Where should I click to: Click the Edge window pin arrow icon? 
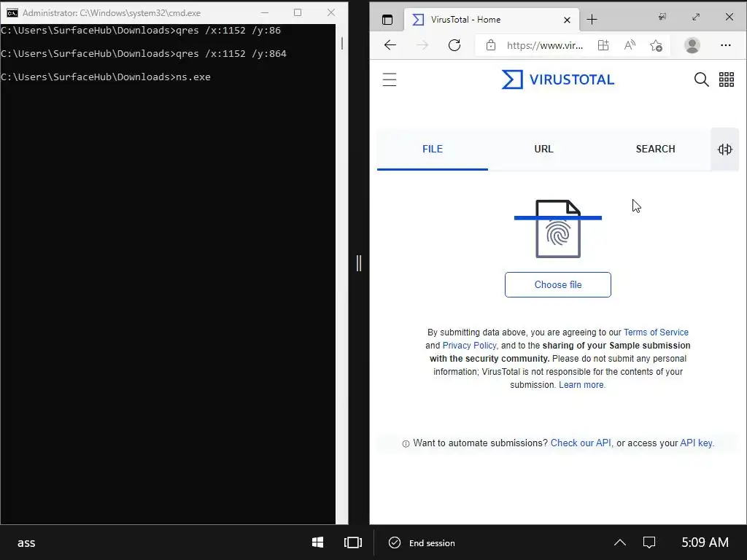(x=662, y=17)
